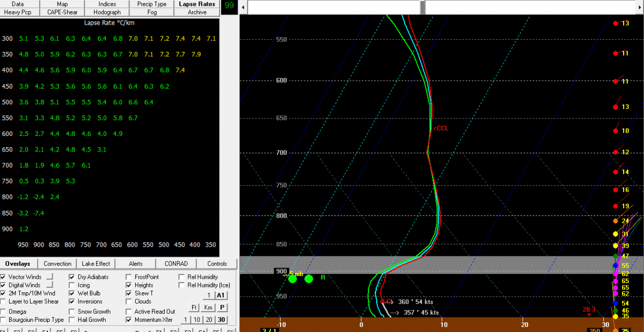Enable Bourgouin Precip Type
The height and width of the screenshot is (332, 644).
click(x=4, y=320)
